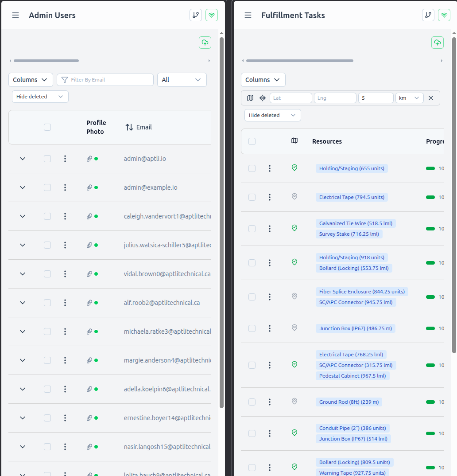The image size is (457, 476).
Task: Click cloud upload icon in Fulfillment Tasks panel
Action: [437, 43]
